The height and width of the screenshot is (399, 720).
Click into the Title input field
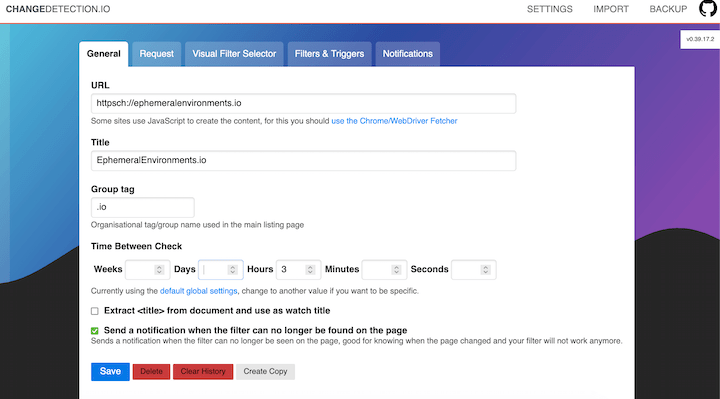(304, 161)
